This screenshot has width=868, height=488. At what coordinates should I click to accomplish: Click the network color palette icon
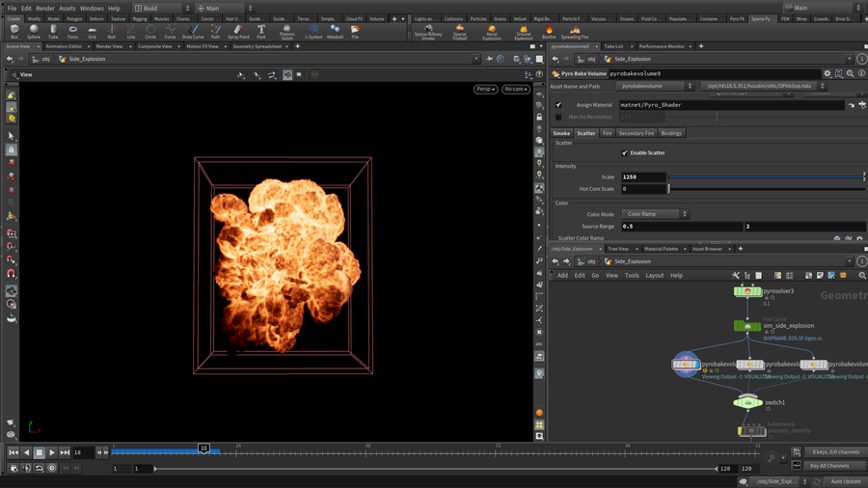tap(777, 275)
